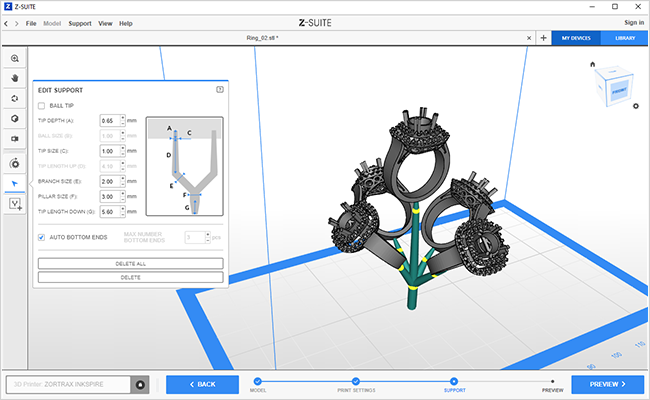This screenshot has width=650, height=400.
Task: Increase Tip Length Down (G) with up arrow
Action: pyautogui.click(x=123, y=209)
